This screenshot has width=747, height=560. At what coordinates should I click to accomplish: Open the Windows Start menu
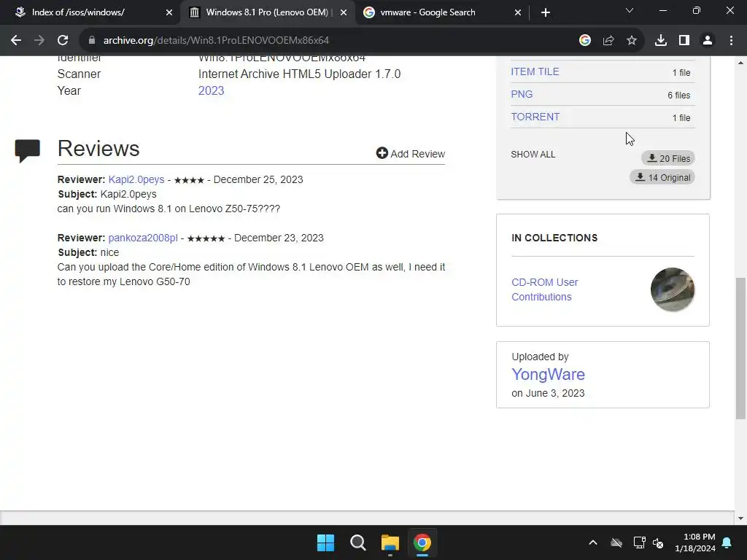326,542
